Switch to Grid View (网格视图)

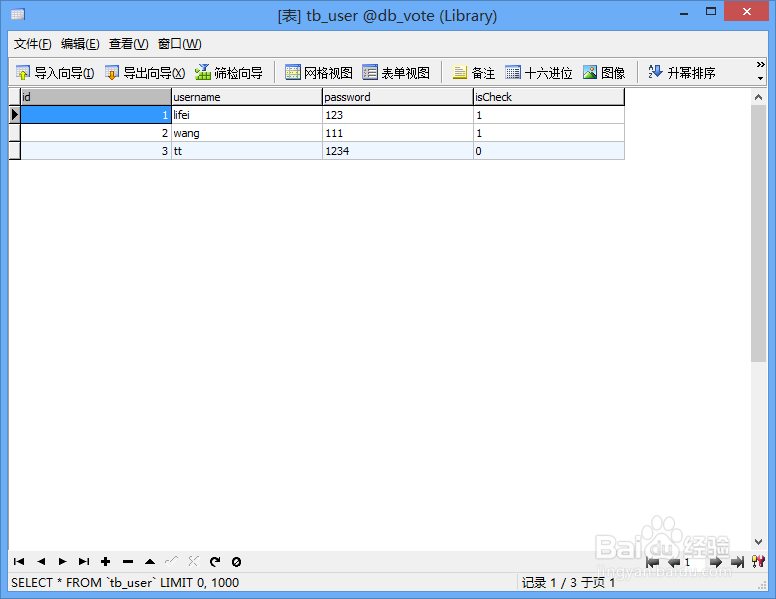coord(319,73)
